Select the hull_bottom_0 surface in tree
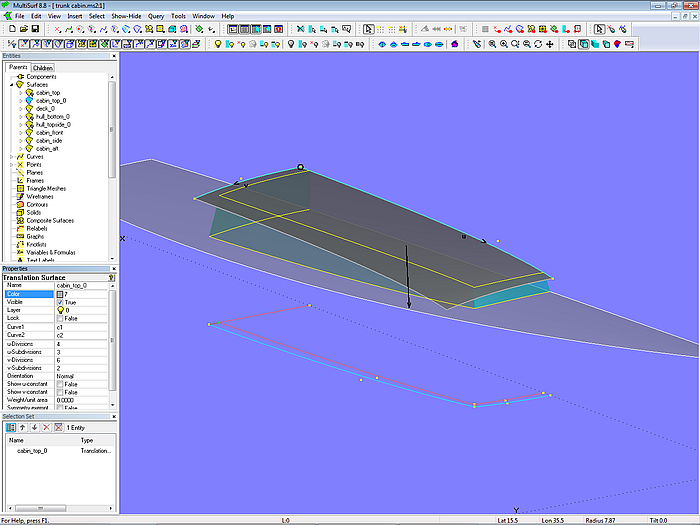Viewport: 700px width, 525px height. 52,116
